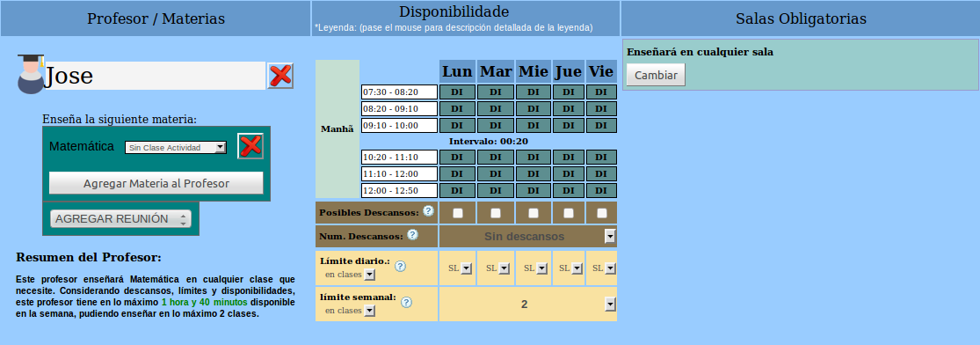Open weekly limit 'en clases' unit dropdown

coord(350,311)
